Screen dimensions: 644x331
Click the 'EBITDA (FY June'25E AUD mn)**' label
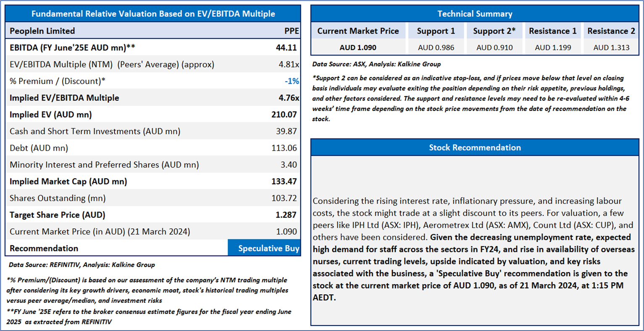(72, 48)
